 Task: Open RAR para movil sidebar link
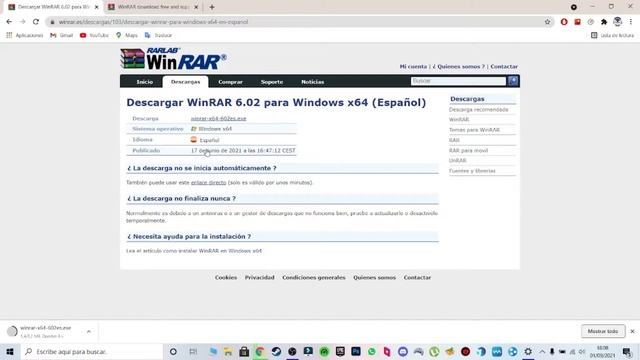(468, 150)
